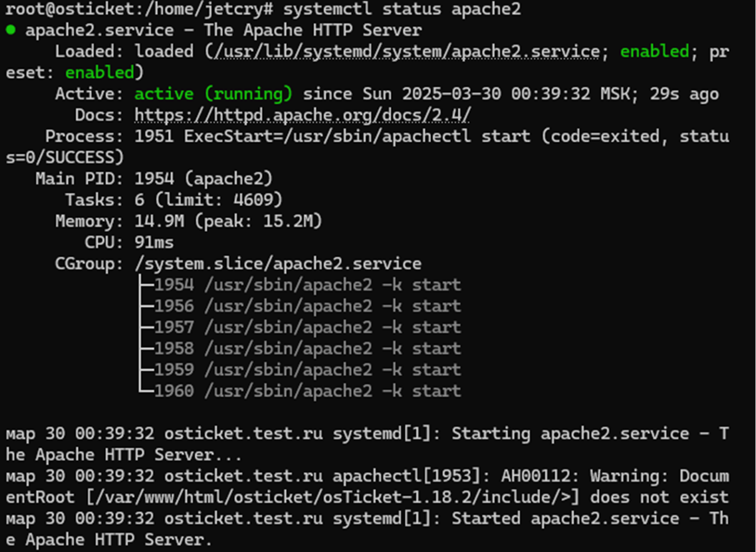
Task: Click the /usr/lib/systemd/system/apache2.service path
Action: point(405,51)
